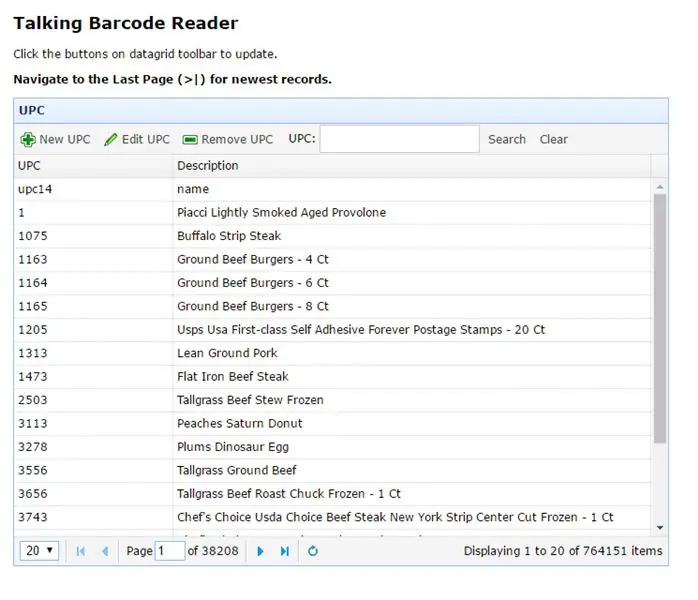This screenshot has width=698, height=600.
Task: Click the page number input box
Action: pyautogui.click(x=170, y=551)
